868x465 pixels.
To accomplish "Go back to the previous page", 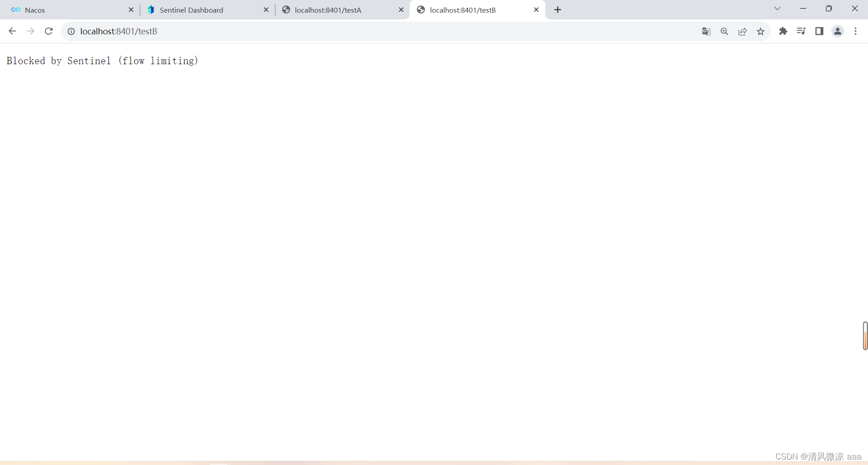I will pos(12,31).
